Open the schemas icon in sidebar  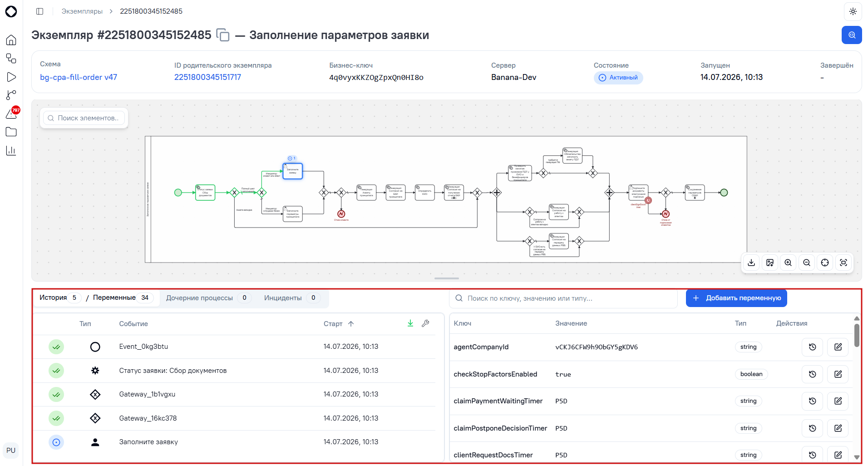click(11, 59)
